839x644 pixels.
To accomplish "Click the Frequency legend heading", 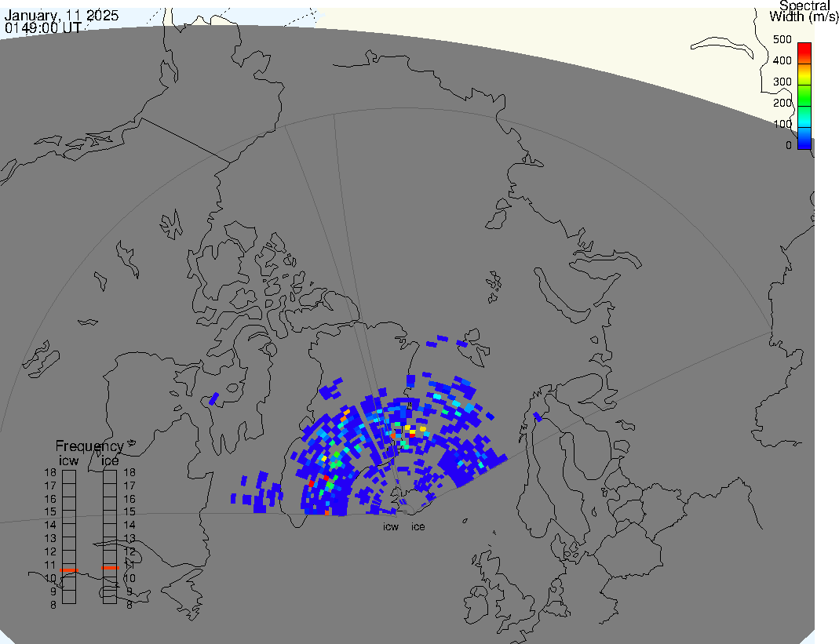I will pyautogui.click(x=89, y=446).
